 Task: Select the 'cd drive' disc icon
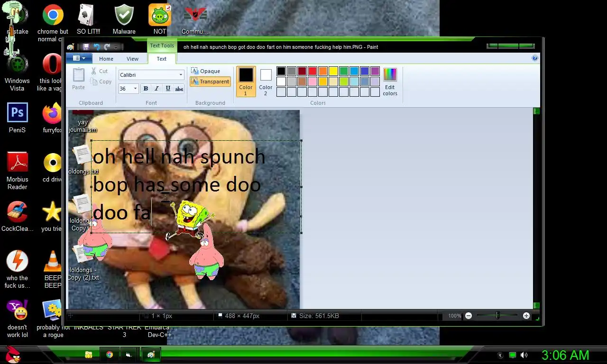tap(52, 167)
